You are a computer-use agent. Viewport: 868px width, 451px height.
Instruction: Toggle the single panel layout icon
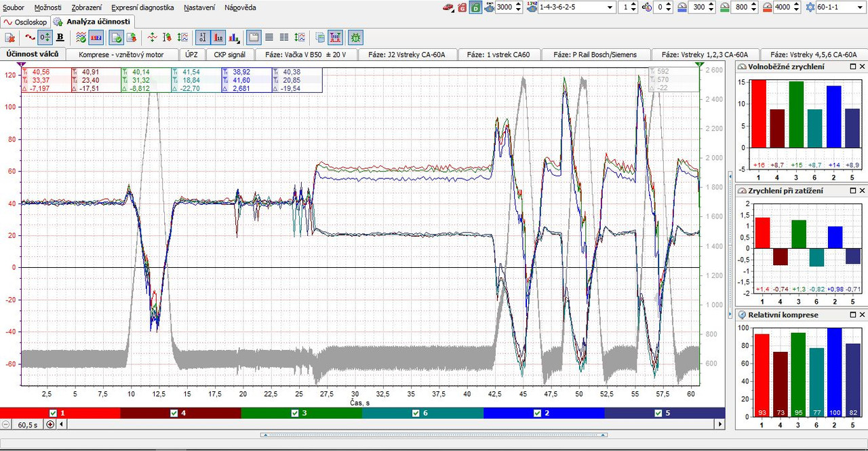(x=254, y=37)
